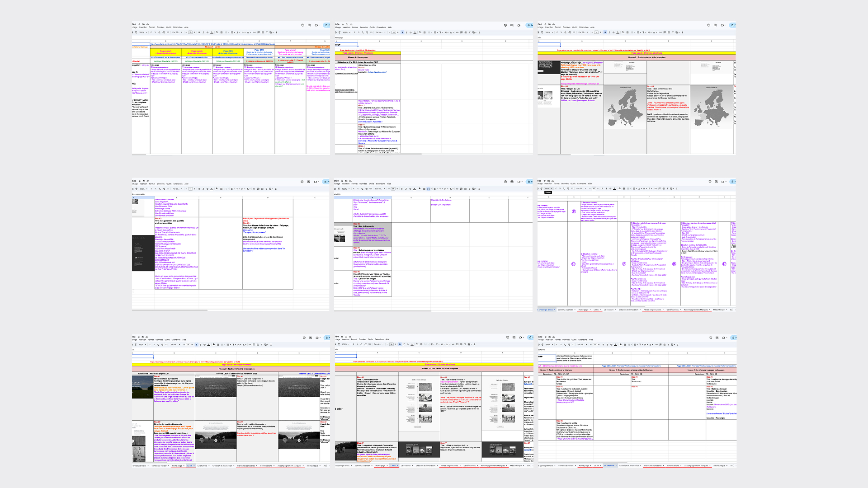This screenshot has width=868, height=488.
Task: Select Certifications tab in the Le chanvre sheet
Action: 673,465
